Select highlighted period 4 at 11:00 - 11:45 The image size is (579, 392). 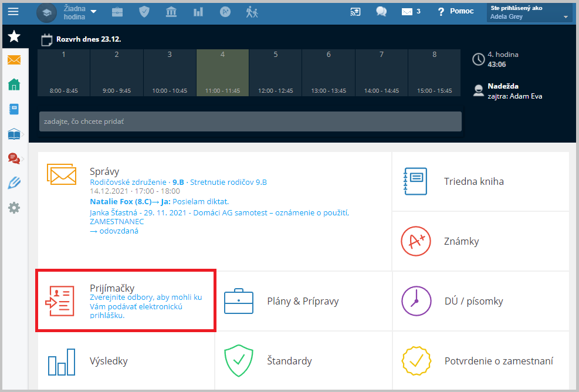pos(223,73)
